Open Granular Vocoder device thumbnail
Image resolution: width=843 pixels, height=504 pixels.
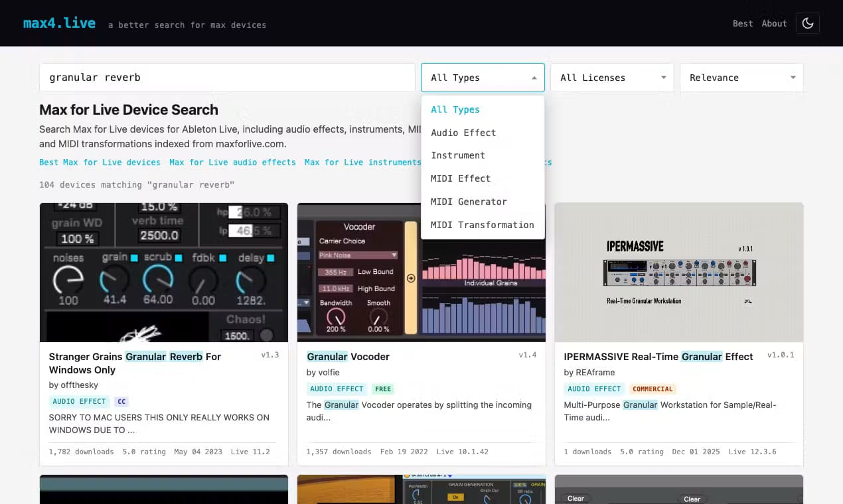click(x=421, y=273)
